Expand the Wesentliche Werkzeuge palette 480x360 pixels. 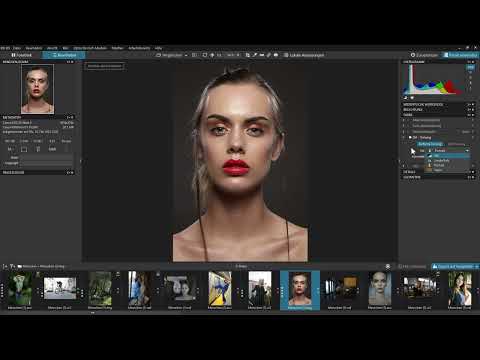[439, 105]
